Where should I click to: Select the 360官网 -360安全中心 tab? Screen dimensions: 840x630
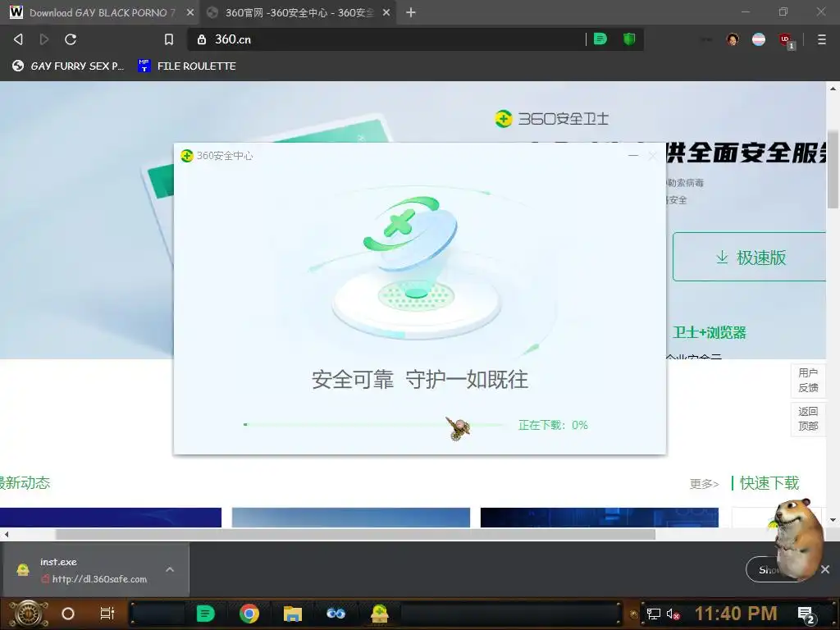(297, 12)
